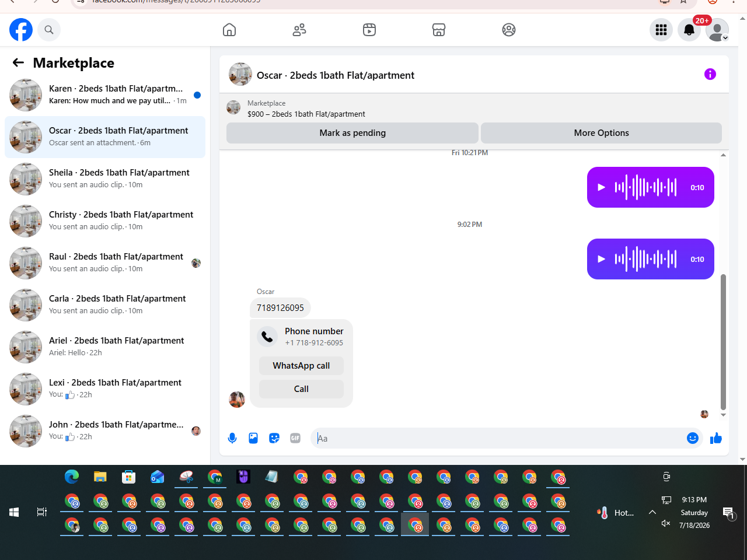Seek within the Fri 10:21 PM audio waveform
Viewport: 747px width, 560px height.
point(645,187)
